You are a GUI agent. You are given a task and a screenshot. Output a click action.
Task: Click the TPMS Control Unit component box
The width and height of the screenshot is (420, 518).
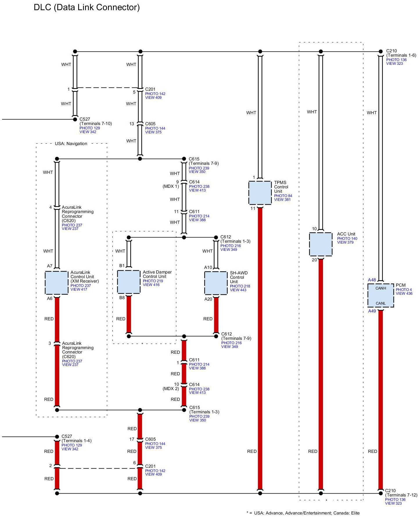(x=260, y=193)
